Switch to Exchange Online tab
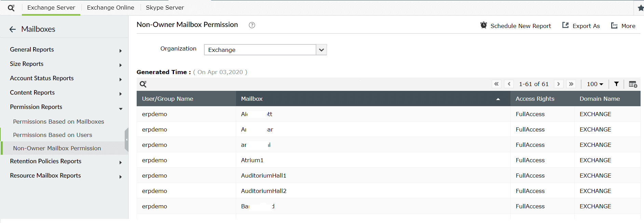Image resolution: width=644 pixels, height=223 pixels. coord(110,8)
